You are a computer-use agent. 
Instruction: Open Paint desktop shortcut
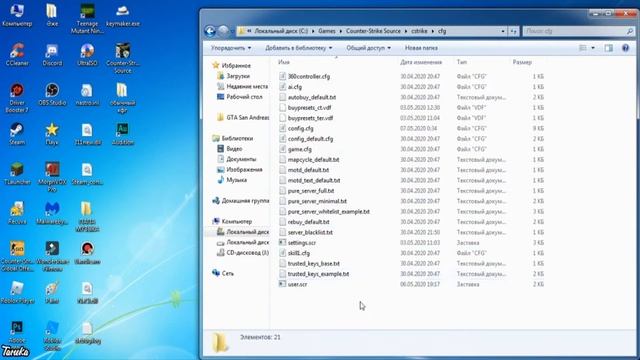(x=52, y=292)
